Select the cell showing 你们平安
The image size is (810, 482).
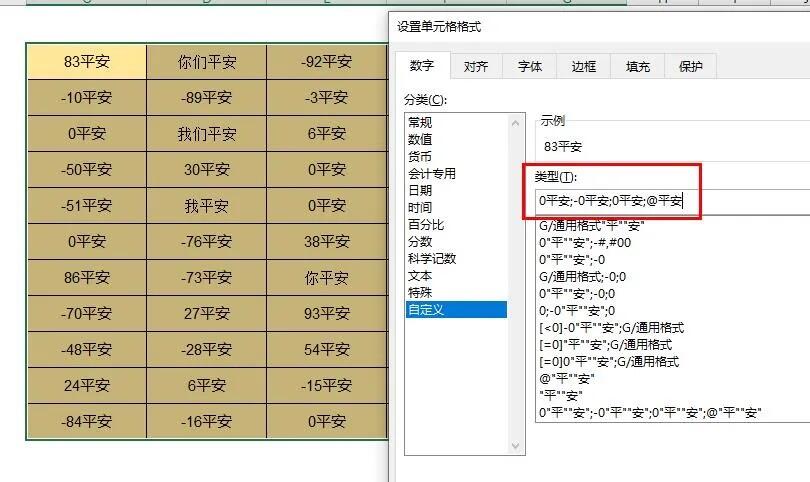[207, 62]
